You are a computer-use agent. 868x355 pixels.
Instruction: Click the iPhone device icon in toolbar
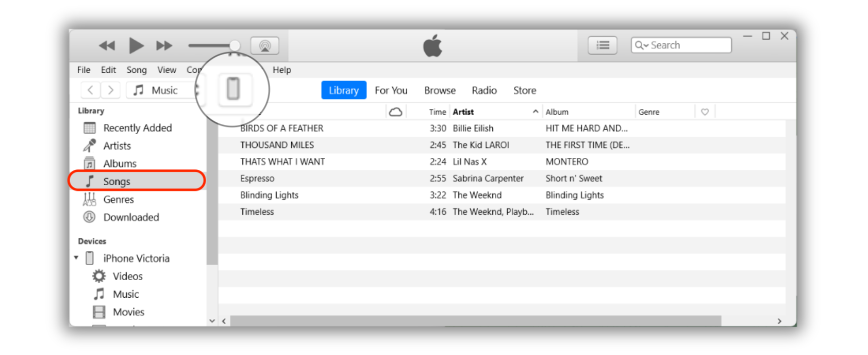[x=233, y=89]
